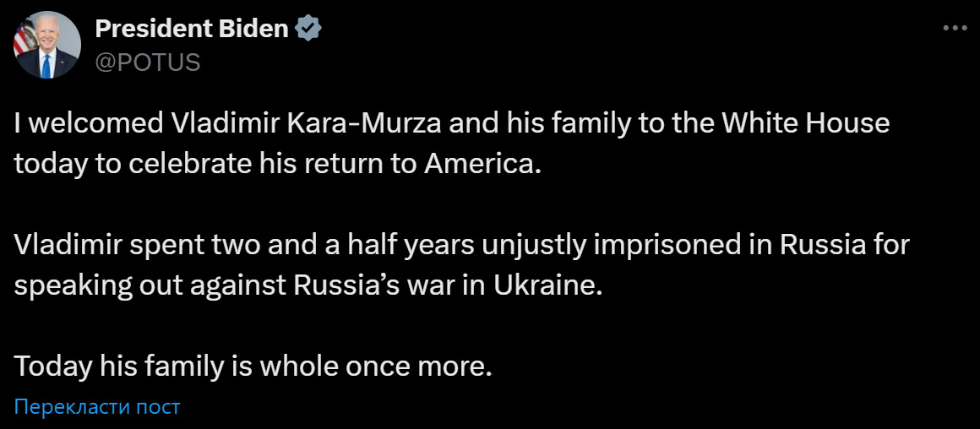Click the name 'Kara-Murza' in the post
Image resolution: width=980 pixels, height=429 pixels.
372,123
